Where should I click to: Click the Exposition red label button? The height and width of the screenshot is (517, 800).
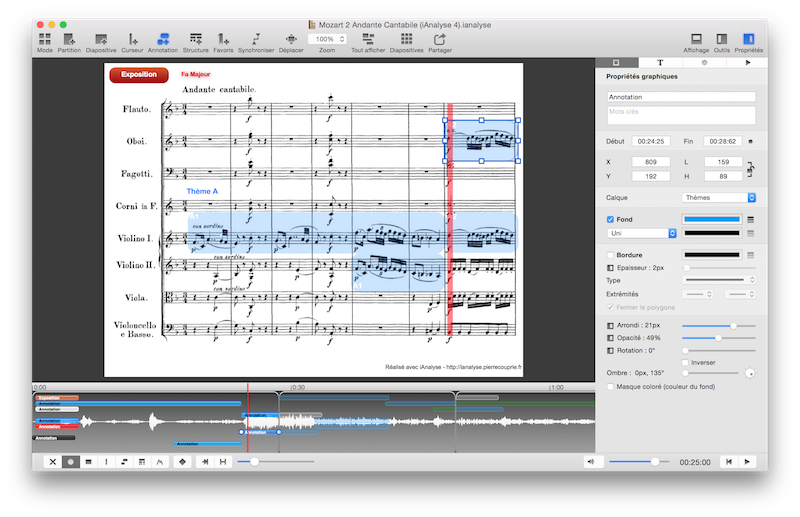[x=139, y=75]
